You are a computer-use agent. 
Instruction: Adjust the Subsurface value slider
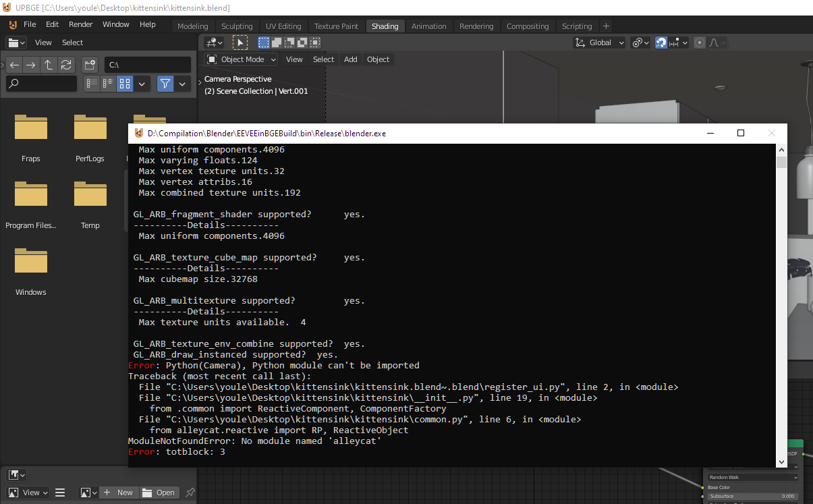(752, 496)
